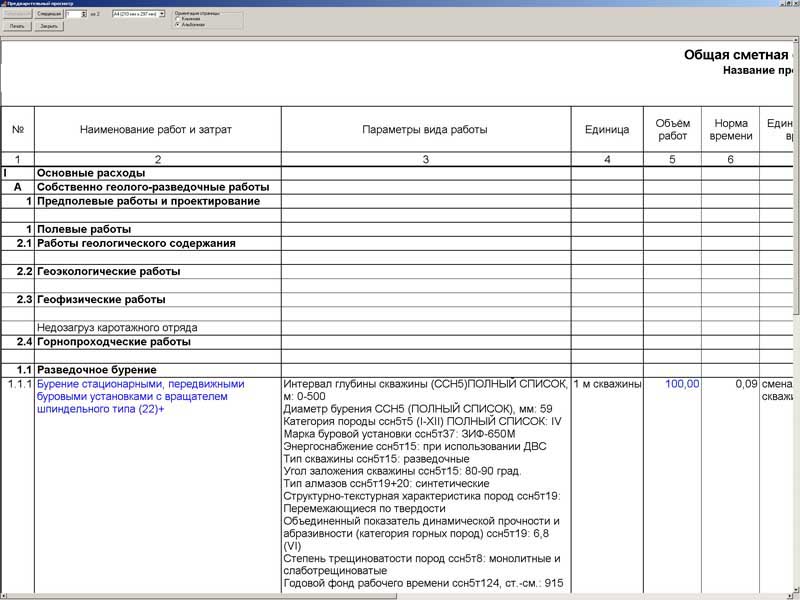Click the title 'Общая сметная'
The image size is (800, 600).
736,55
